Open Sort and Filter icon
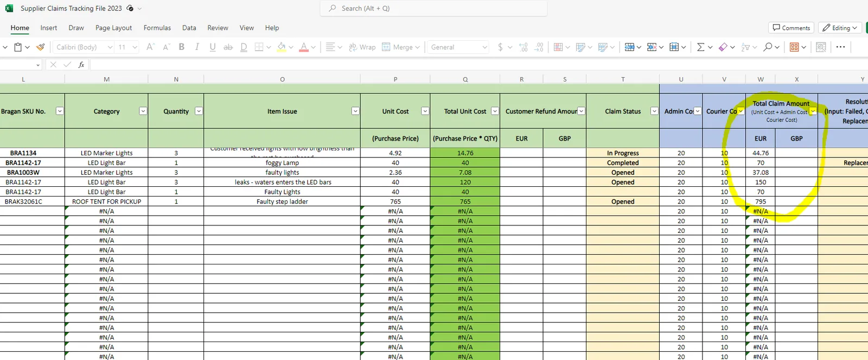This screenshot has height=360, width=868. (745, 47)
